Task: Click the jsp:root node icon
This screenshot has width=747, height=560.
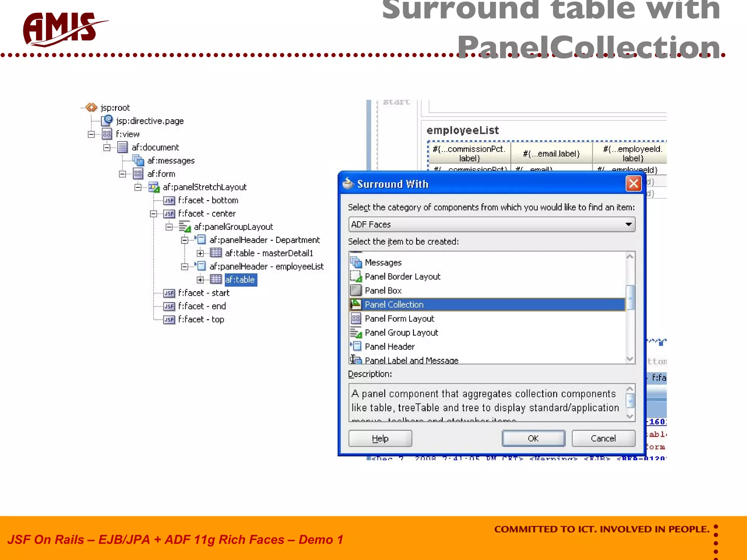Action: 91,108
